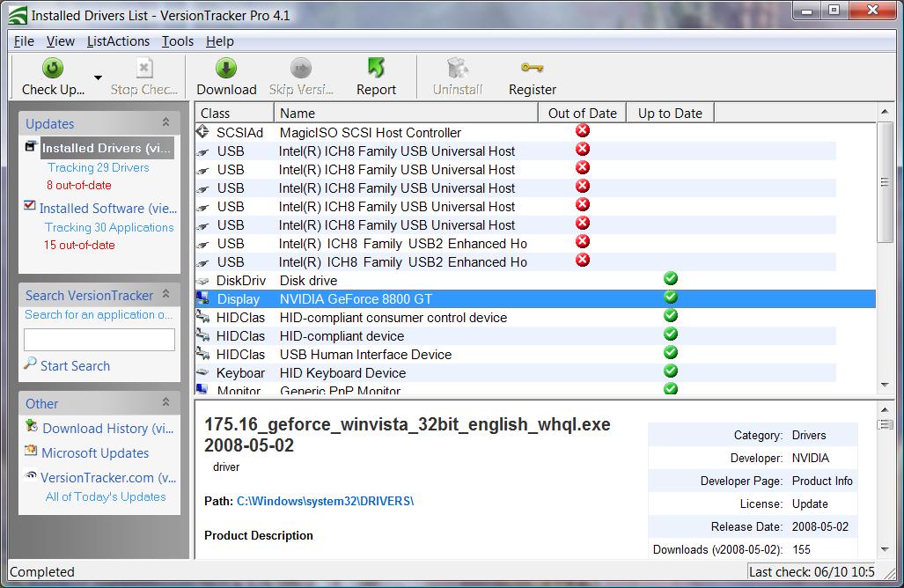This screenshot has width=904, height=588.
Task: Select the NVIDIA GeForce 8800 GT row
Action: [x=535, y=299]
